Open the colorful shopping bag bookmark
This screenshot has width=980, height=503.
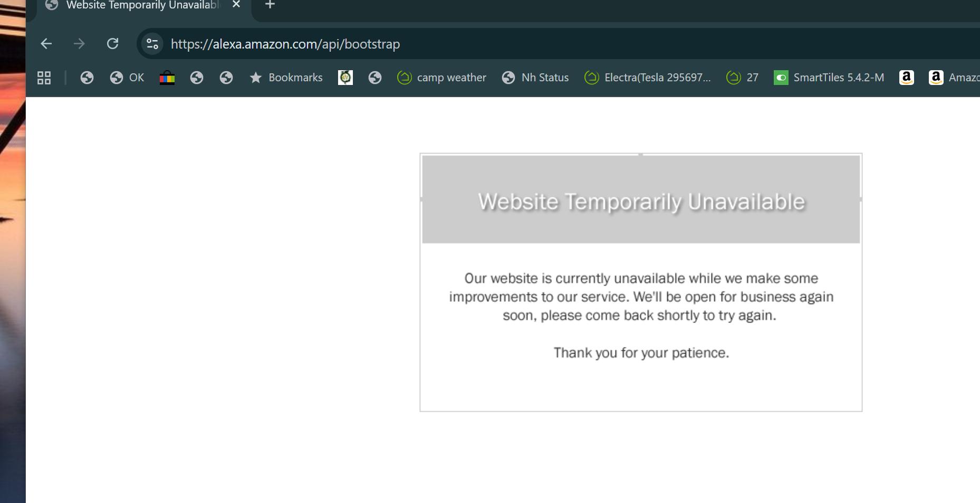click(x=167, y=78)
